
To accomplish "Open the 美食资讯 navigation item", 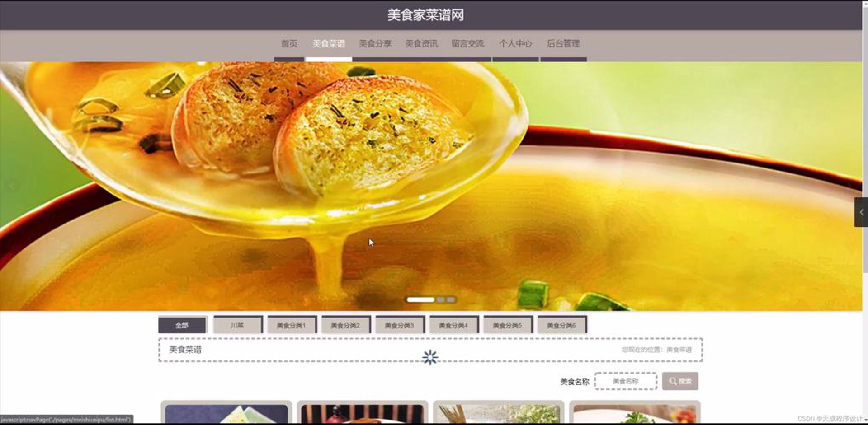I will point(421,44).
